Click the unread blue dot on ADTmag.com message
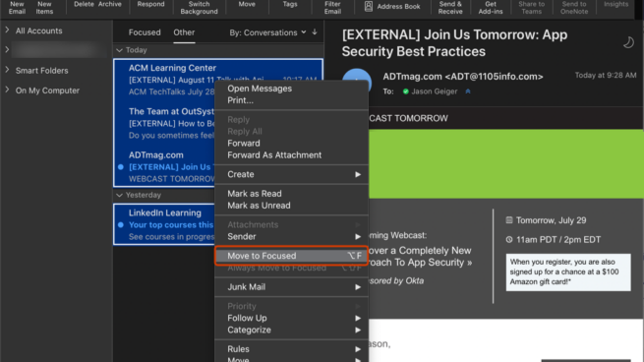 click(121, 167)
